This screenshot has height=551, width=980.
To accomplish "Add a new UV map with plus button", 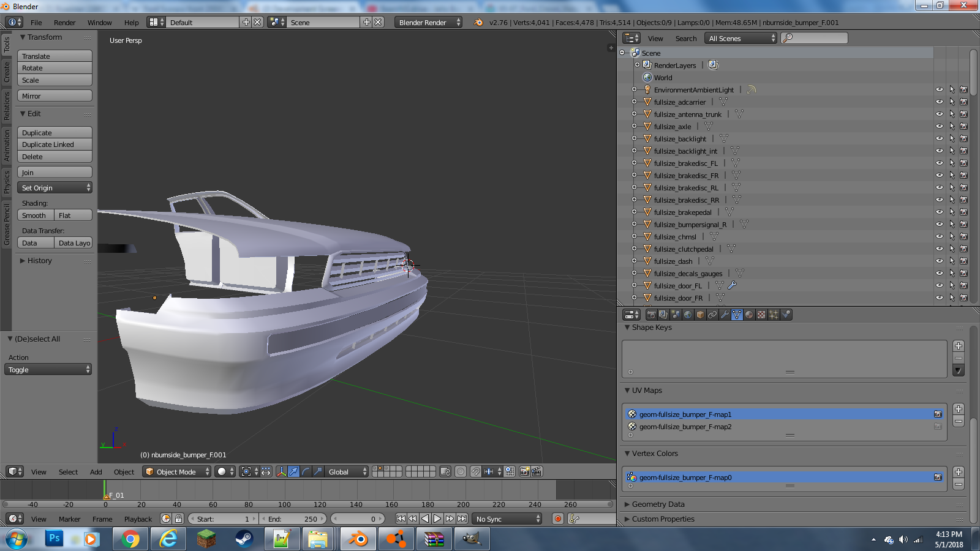I will coord(959,409).
